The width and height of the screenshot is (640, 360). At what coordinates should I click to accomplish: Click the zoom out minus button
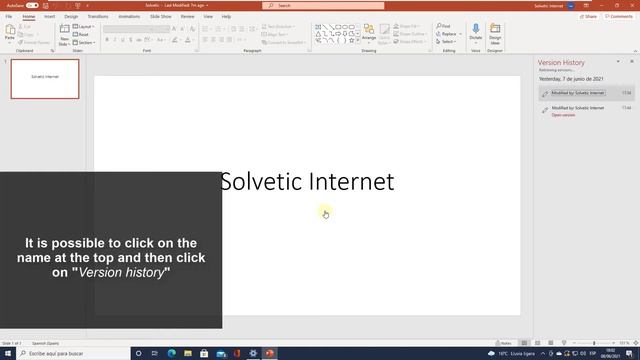pyautogui.click(x=574, y=343)
